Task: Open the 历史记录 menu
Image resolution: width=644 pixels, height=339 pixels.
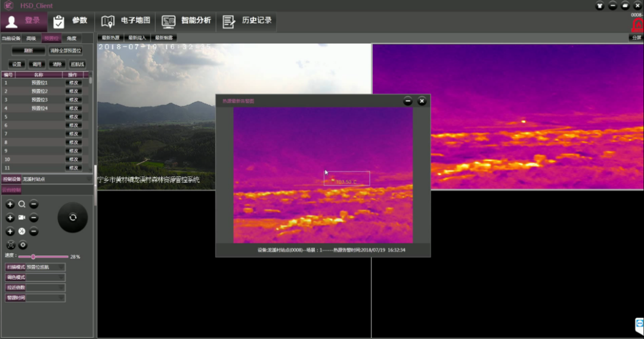Action: pos(247,21)
